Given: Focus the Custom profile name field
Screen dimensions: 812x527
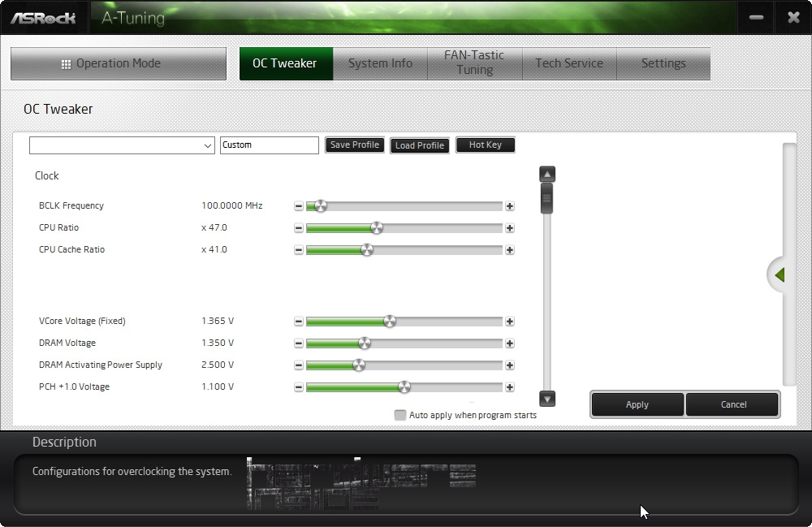Looking at the screenshot, I should [270, 145].
